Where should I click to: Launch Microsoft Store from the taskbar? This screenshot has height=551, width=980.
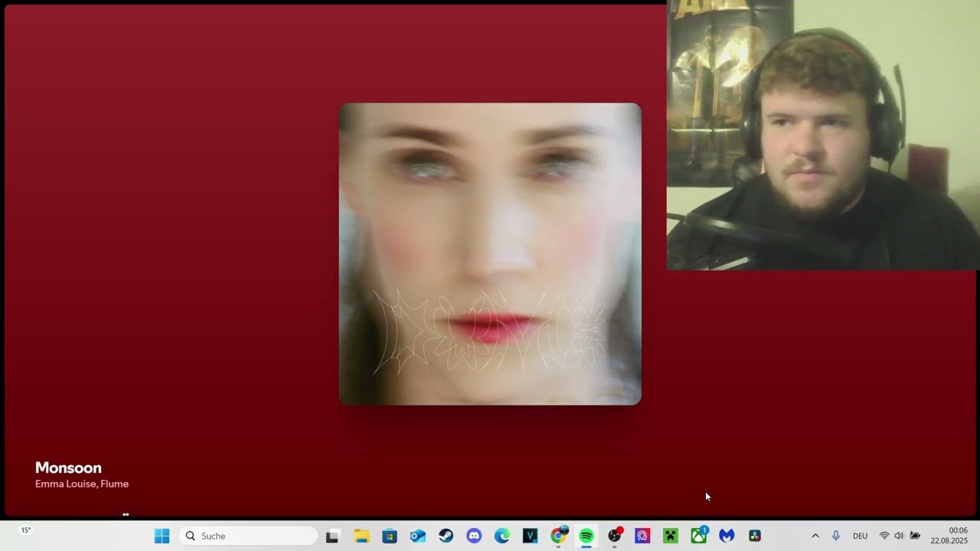tap(390, 536)
